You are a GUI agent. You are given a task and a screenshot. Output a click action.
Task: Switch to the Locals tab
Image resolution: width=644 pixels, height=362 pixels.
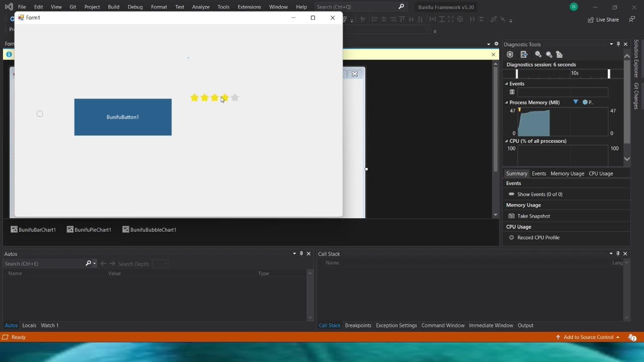[x=29, y=325]
